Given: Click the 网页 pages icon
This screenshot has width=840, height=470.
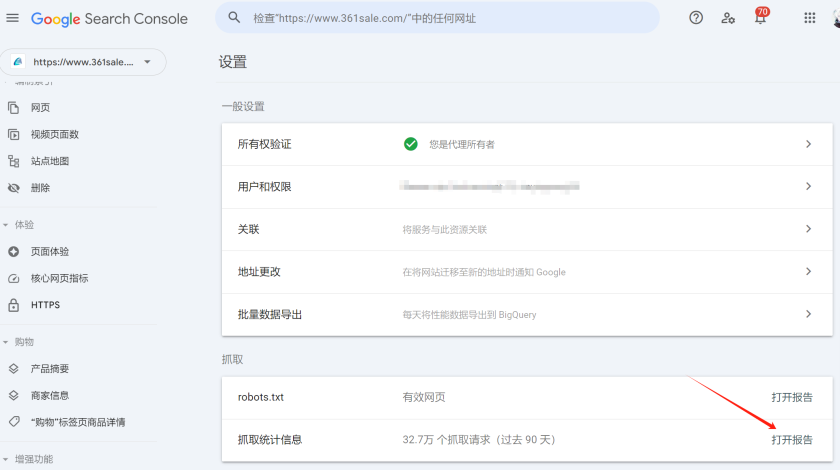Looking at the screenshot, I should coord(13,108).
